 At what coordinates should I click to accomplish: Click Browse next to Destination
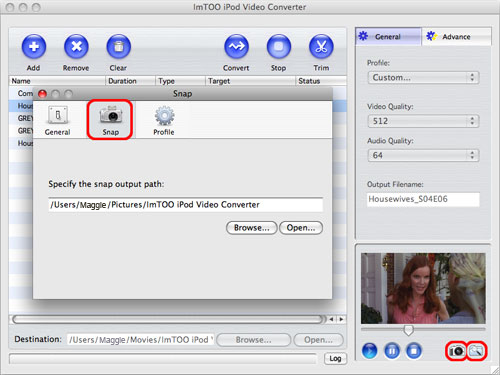(x=254, y=340)
